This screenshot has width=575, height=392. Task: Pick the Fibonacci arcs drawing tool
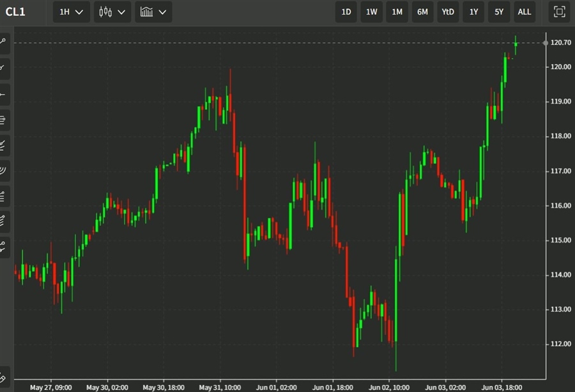click(x=4, y=170)
